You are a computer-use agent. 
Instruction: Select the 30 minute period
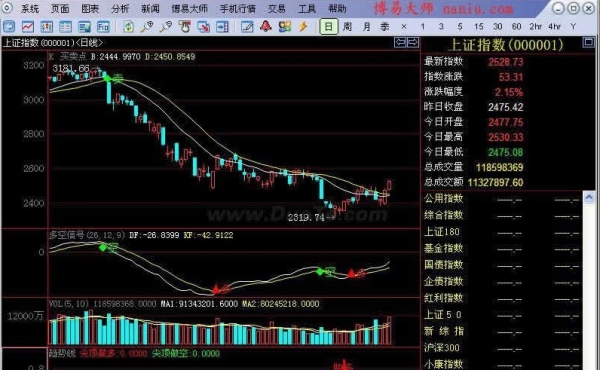[x=497, y=26]
